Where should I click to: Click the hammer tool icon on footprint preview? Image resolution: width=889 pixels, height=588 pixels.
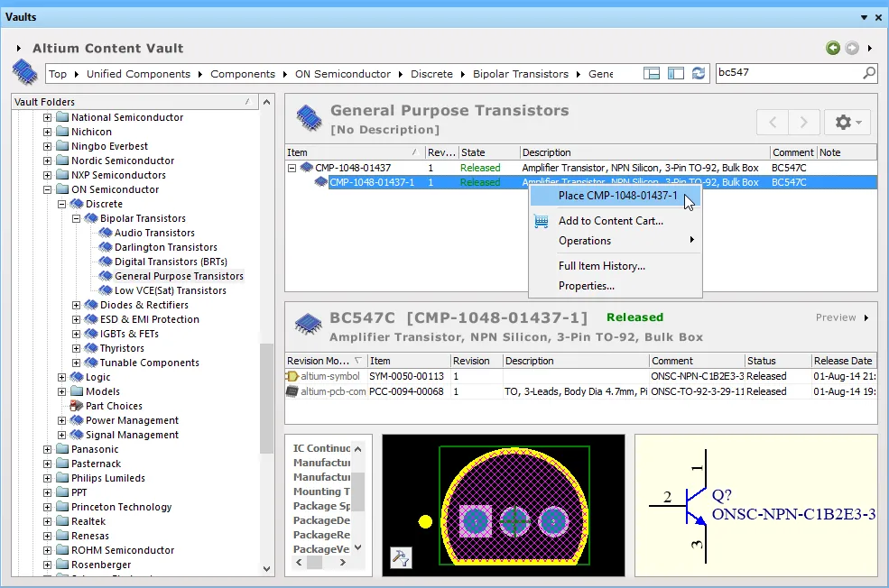pyautogui.click(x=401, y=558)
